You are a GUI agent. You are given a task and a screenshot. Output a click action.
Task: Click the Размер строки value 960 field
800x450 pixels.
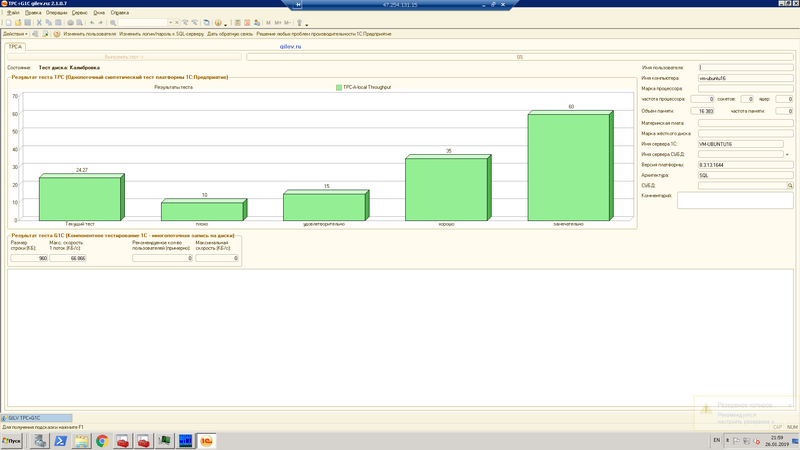[29, 258]
